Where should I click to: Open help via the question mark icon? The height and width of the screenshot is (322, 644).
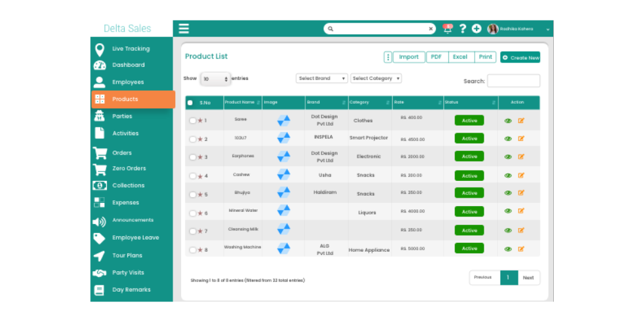coord(462,28)
